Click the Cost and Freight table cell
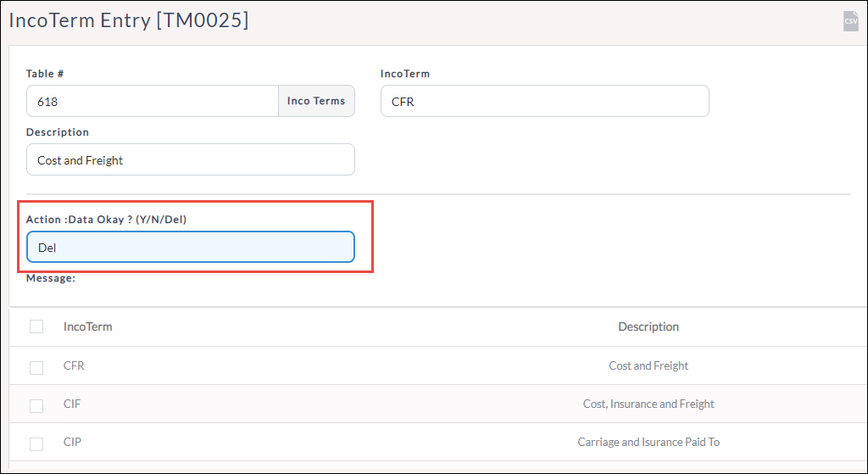Image resolution: width=868 pixels, height=474 pixels. coord(648,366)
